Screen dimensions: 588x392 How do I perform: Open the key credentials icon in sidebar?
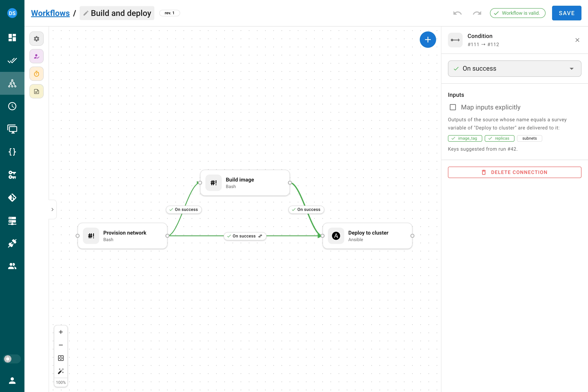pos(12,175)
